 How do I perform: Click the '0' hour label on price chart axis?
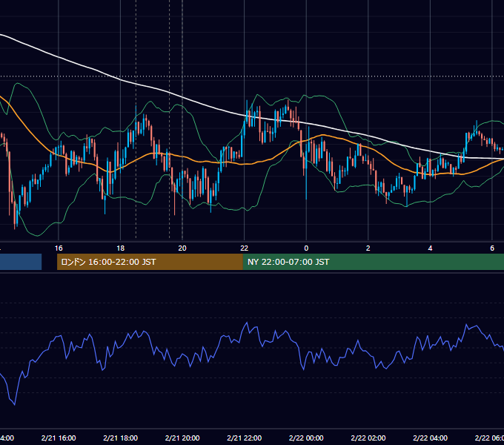pyautogui.click(x=306, y=248)
